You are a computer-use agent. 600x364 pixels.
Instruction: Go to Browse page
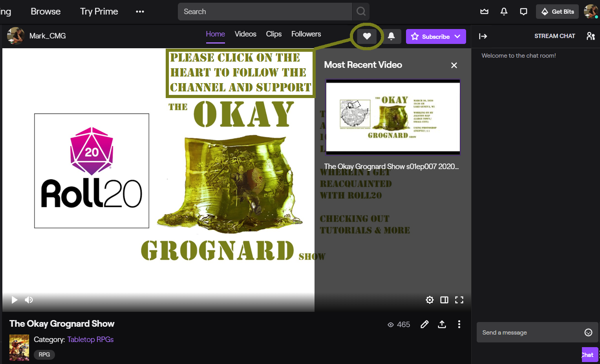pos(46,12)
